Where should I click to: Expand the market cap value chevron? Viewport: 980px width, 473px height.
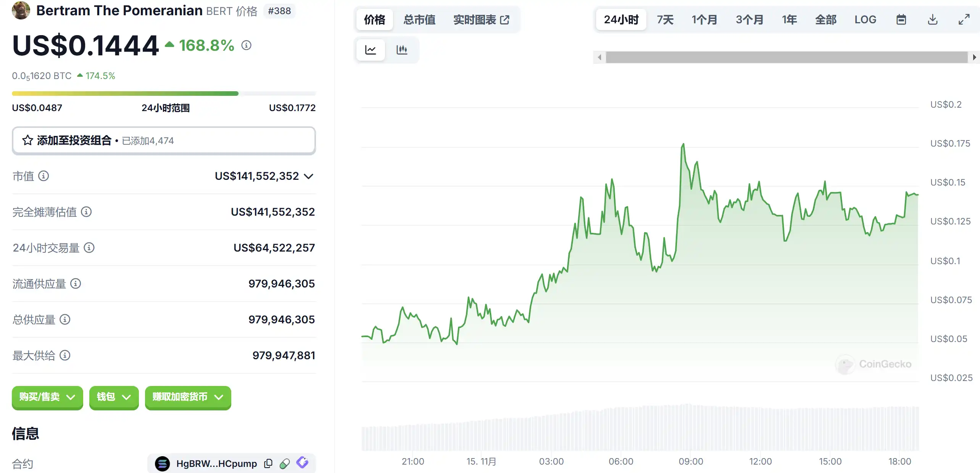coord(308,176)
